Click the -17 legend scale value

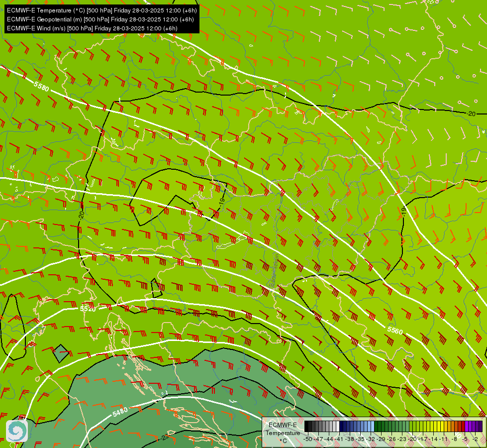(x=423, y=439)
